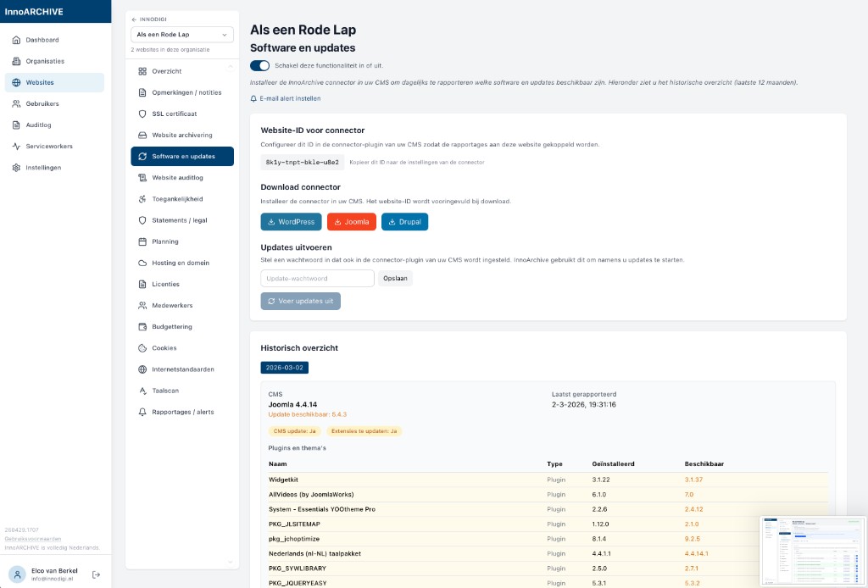
Task: Click the Serviceworkers activity icon in sidebar
Action: (x=17, y=147)
